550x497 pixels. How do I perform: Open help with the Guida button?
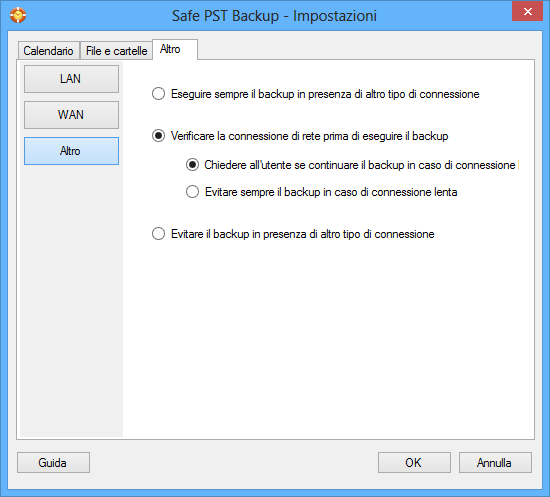pos(53,463)
